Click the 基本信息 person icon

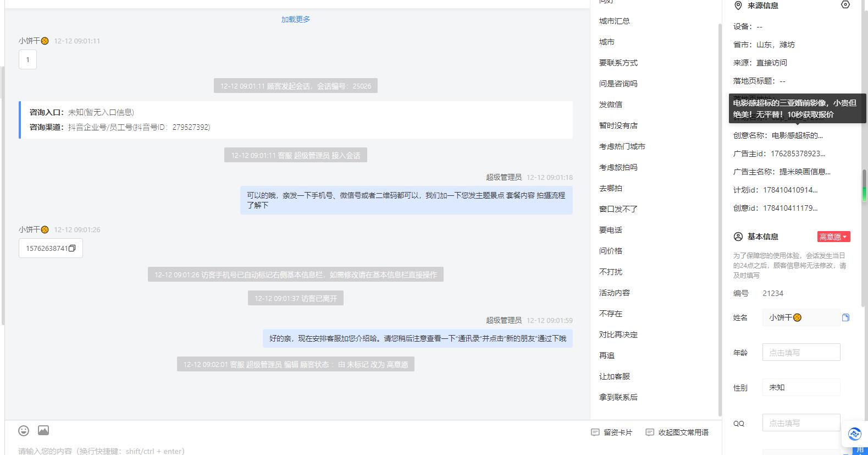(738, 237)
